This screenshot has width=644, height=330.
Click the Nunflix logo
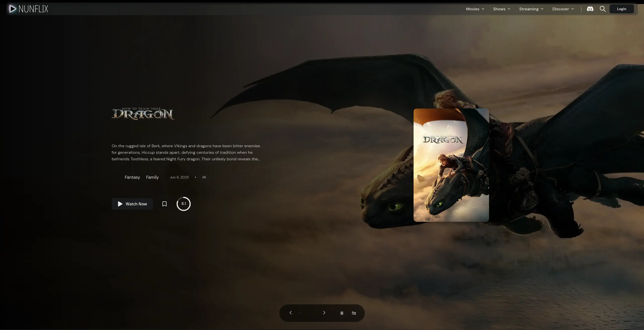(28, 9)
